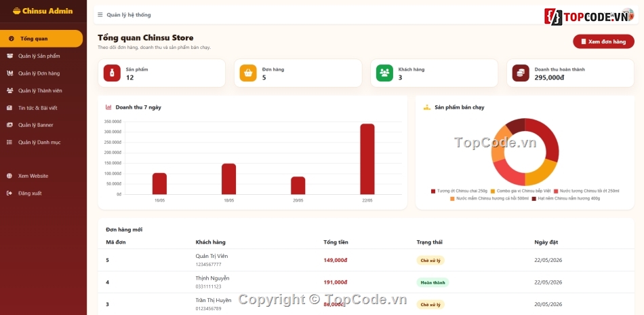Click the 22/05 revenue bar
The width and height of the screenshot is (644, 315).
coord(367,159)
